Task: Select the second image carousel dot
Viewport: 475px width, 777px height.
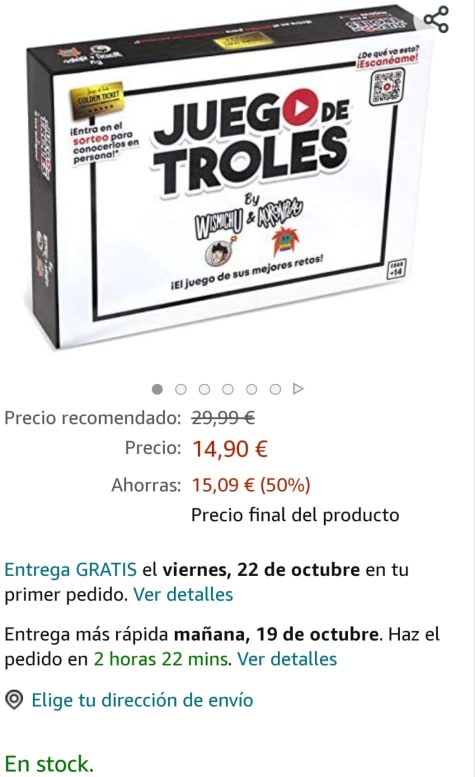Action: click(181, 389)
